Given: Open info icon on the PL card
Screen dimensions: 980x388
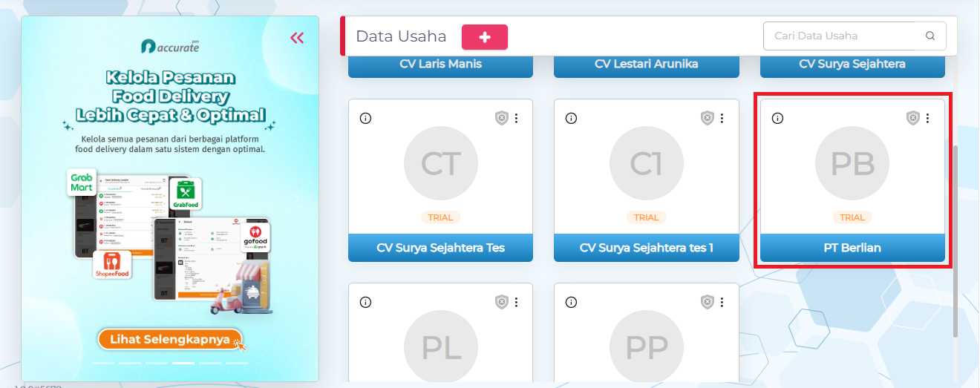Looking at the screenshot, I should [x=365, y=302].
